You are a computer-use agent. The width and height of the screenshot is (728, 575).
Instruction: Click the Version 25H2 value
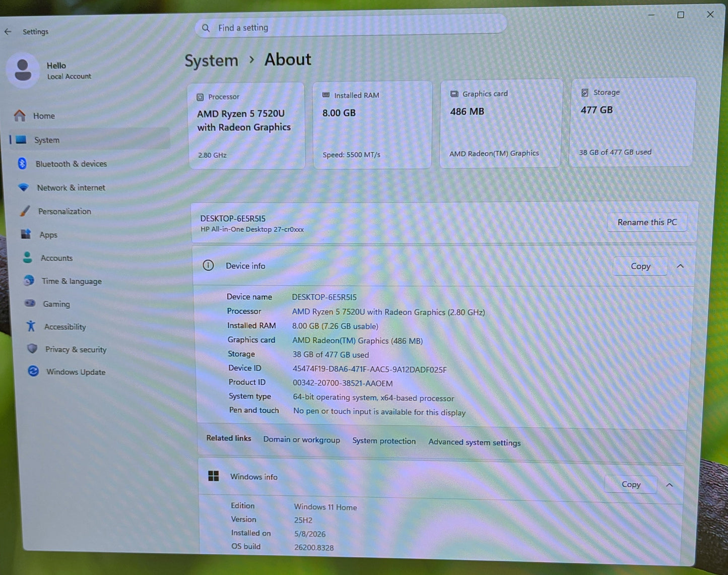click(x=303, y=520)
